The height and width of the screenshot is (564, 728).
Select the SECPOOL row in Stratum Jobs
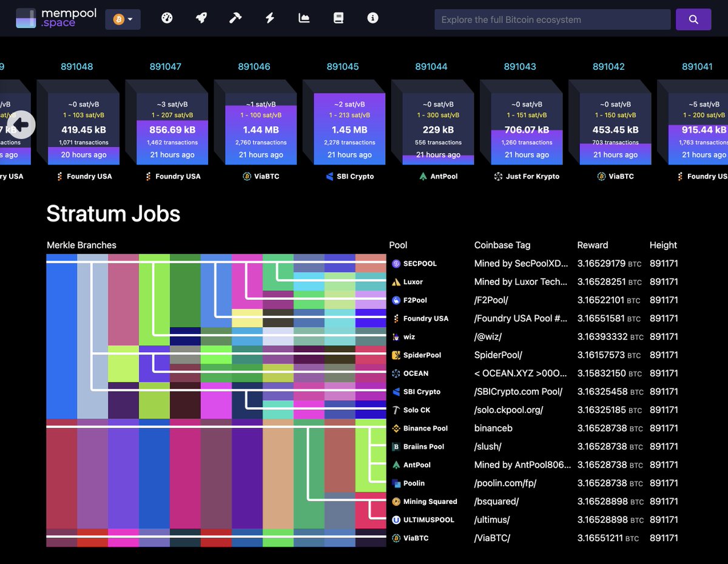[419, 263]
